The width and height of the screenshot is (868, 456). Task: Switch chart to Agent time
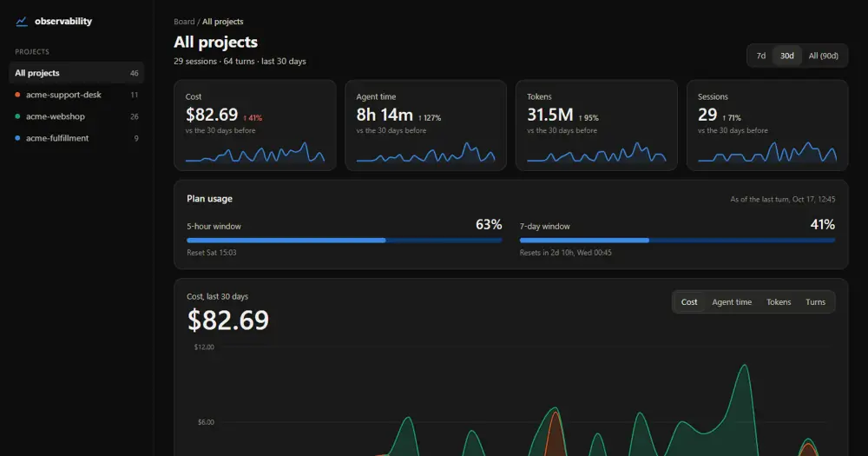[732, 302]
